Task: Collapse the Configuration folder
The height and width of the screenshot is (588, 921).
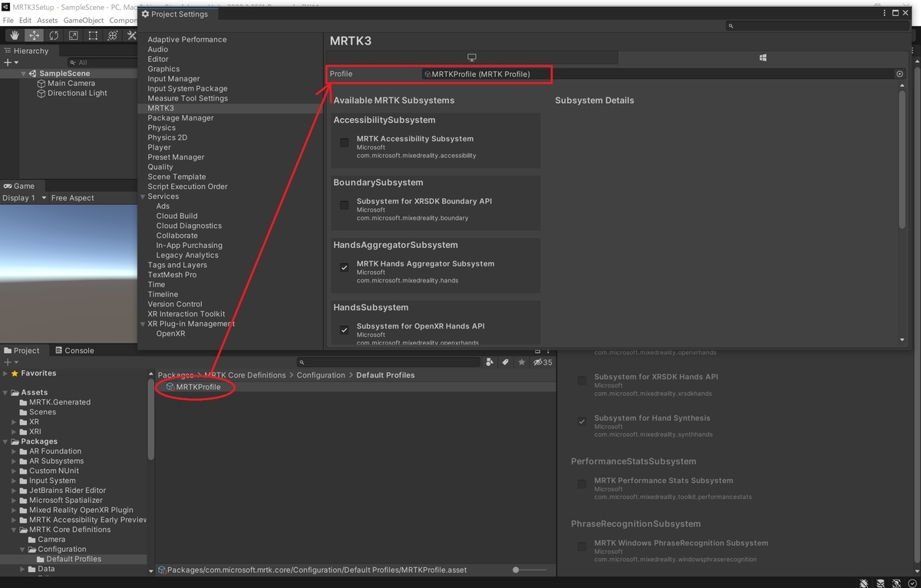Action: pyautogui.click(x=22, y=549)
